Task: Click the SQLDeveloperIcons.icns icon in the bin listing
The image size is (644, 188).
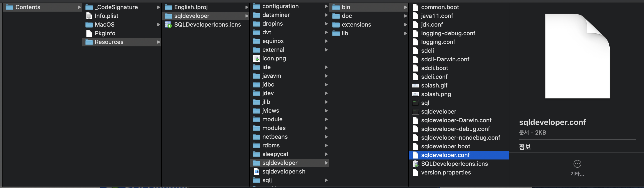Action: tap(415, 164)
